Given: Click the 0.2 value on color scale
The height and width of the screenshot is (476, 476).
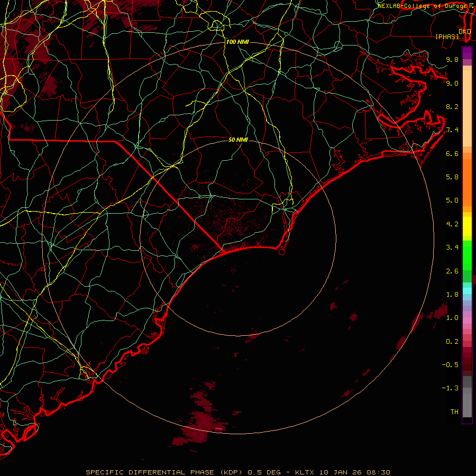Looking at the screenshot, I should 452,342.
